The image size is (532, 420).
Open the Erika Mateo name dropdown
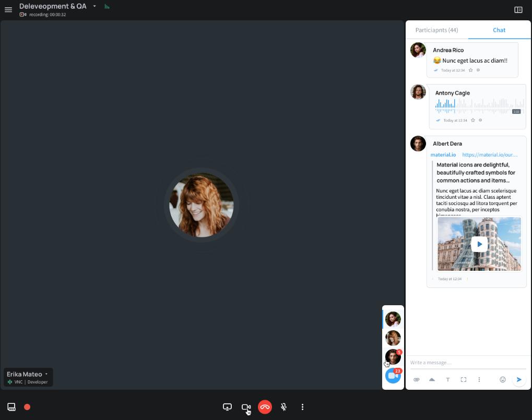(x=46, y=374)
